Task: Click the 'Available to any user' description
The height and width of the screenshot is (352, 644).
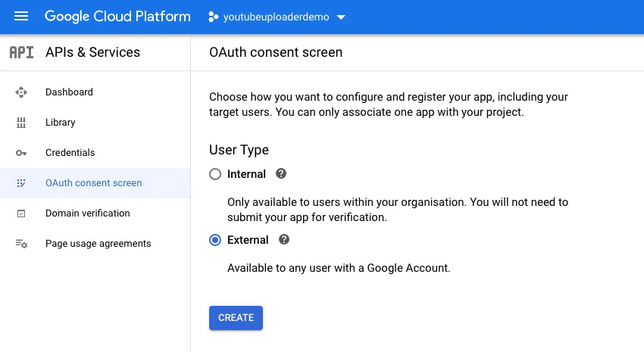Action: coord(339,268)
